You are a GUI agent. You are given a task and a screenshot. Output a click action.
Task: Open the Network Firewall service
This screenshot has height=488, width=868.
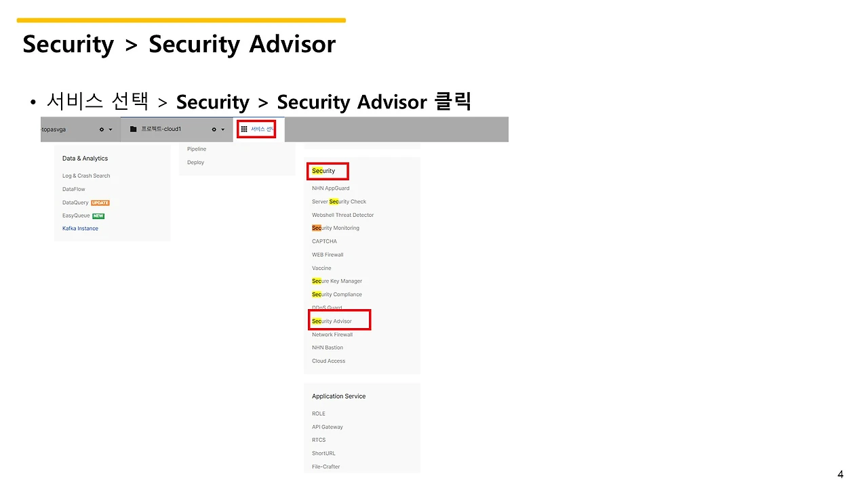332,334
